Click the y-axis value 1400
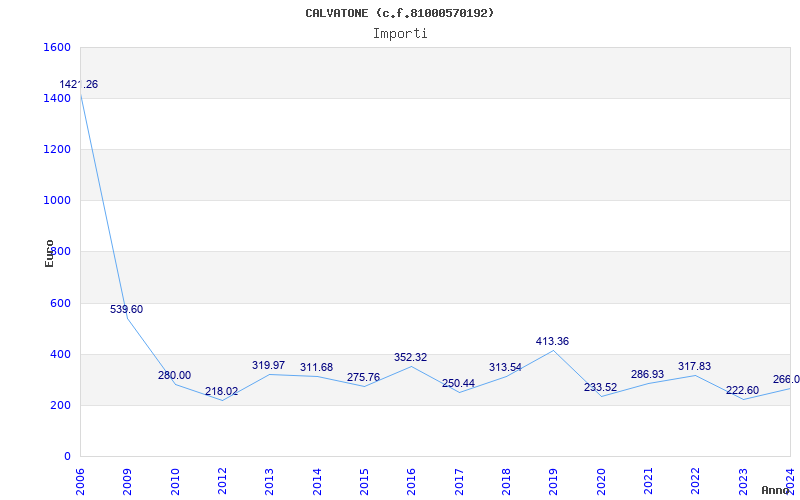 [56, 98]
